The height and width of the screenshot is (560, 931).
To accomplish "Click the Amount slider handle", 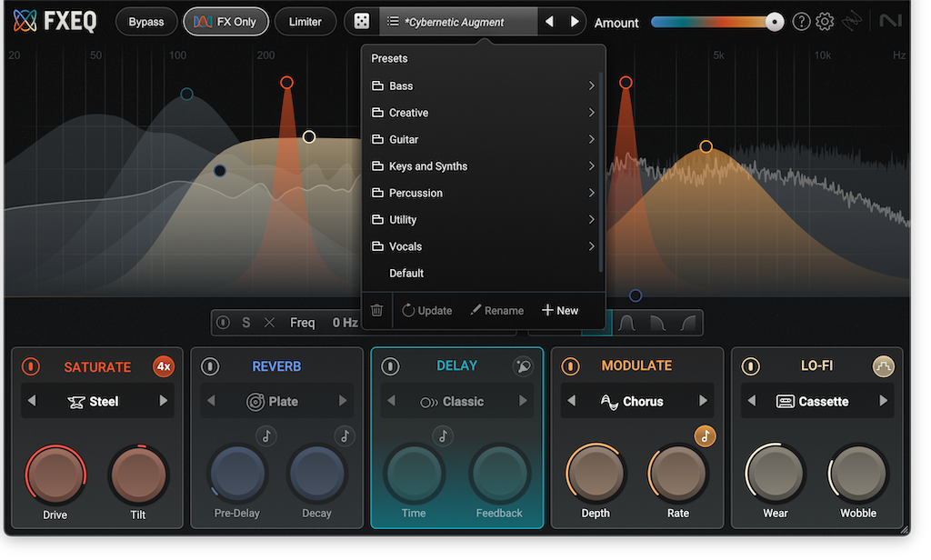I will (774, 22).
